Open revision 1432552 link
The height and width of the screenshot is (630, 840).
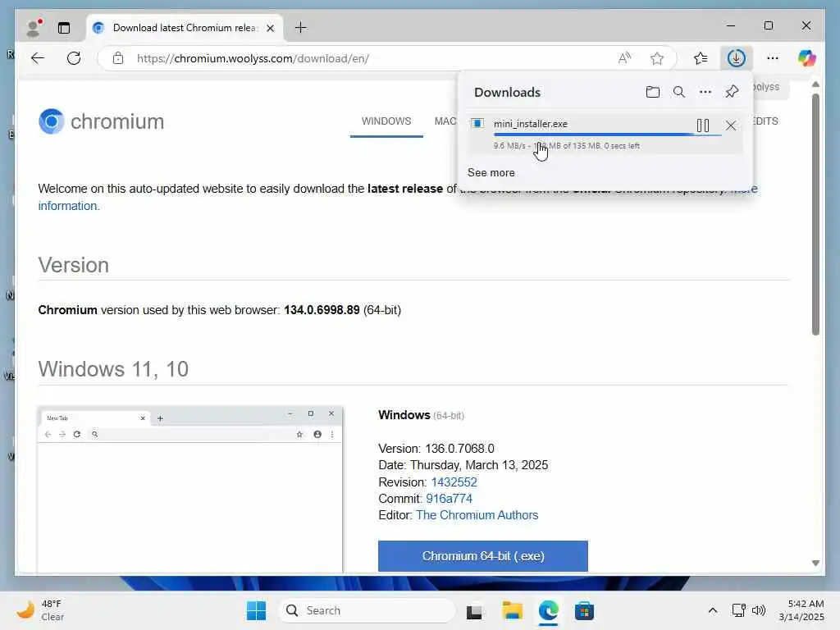454,482
